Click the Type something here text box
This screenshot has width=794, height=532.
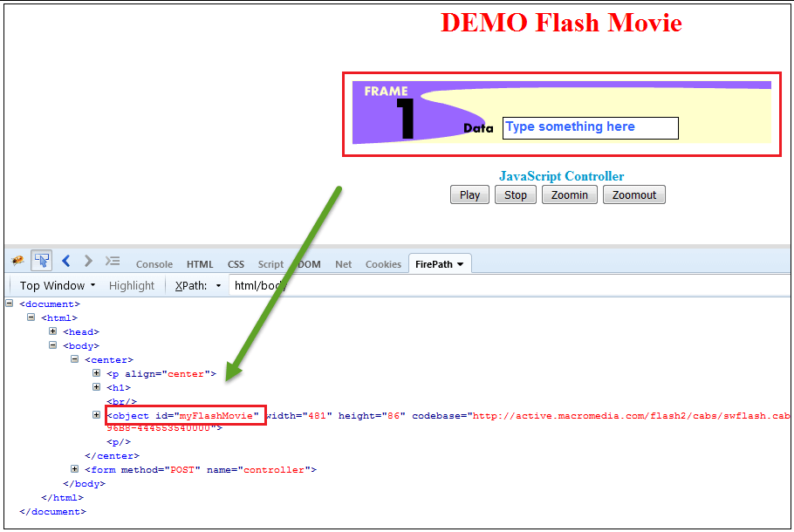click(591, 127)
